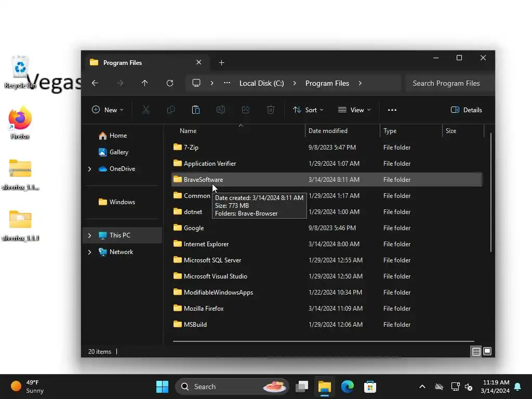Select the Firefox desktop shortcut
Viewport: 532px width, 399px height.
20,123
